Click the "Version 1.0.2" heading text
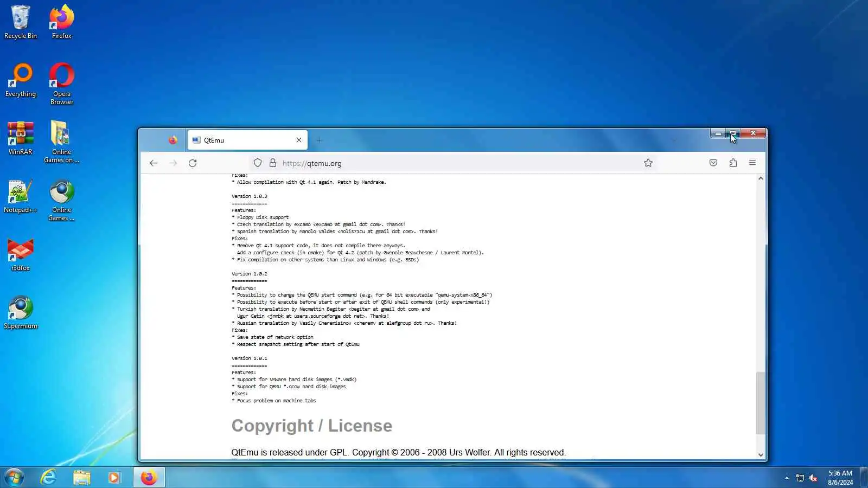The width and height of the screenshot is (868, 488). click(x=250, y=274)
